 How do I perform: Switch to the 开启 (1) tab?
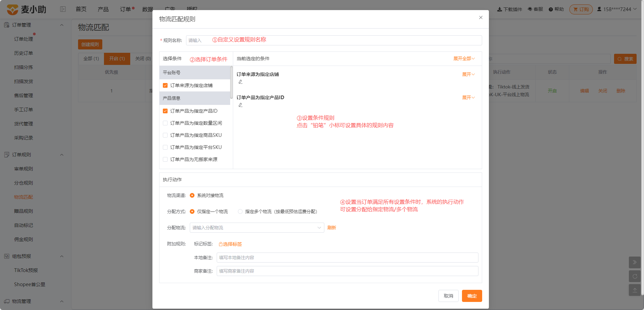point(117,59)
